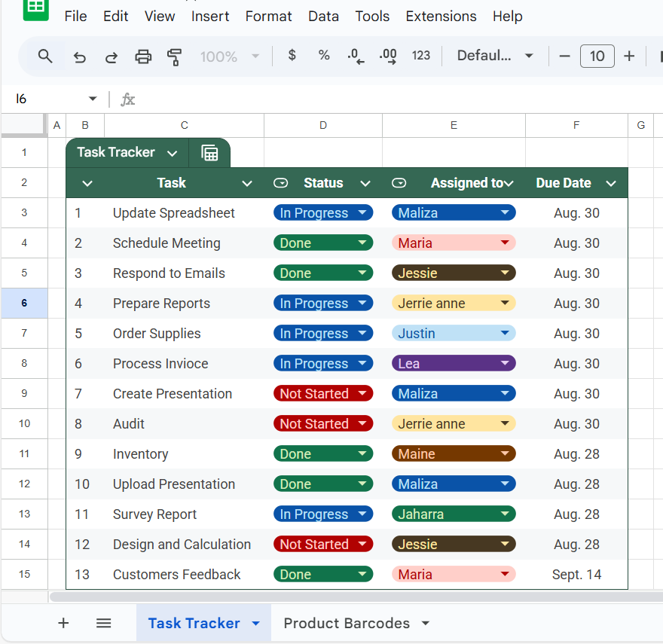The image size is (663, 644).
Task: Open the table view calculator icon
Action: (209, 153)
